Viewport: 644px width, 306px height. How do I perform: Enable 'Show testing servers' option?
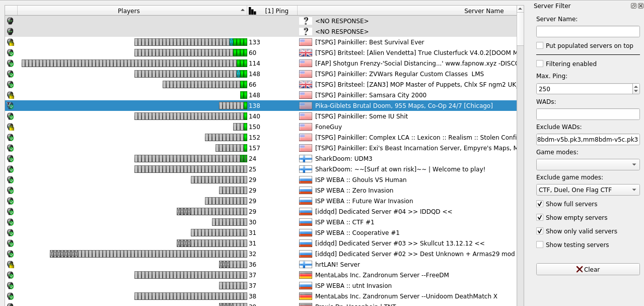click(540, 245)
